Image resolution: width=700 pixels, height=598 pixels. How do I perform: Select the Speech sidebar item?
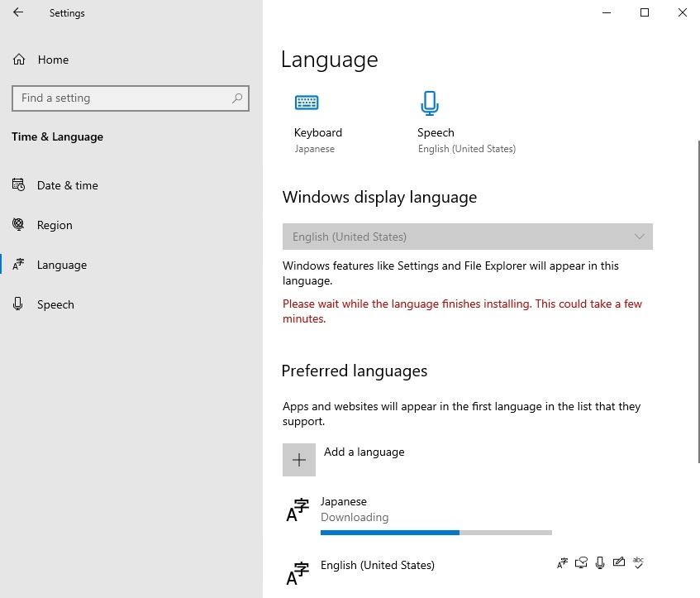coord(55,304)
